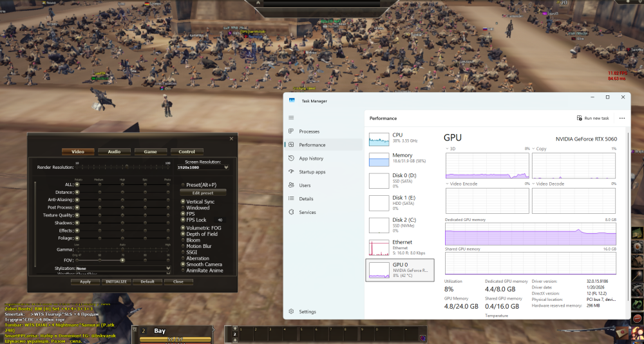The image size is (644, 344).
Task: Enable the Bloom effect option
Action: pyautogui.click(x=183, y=240)
